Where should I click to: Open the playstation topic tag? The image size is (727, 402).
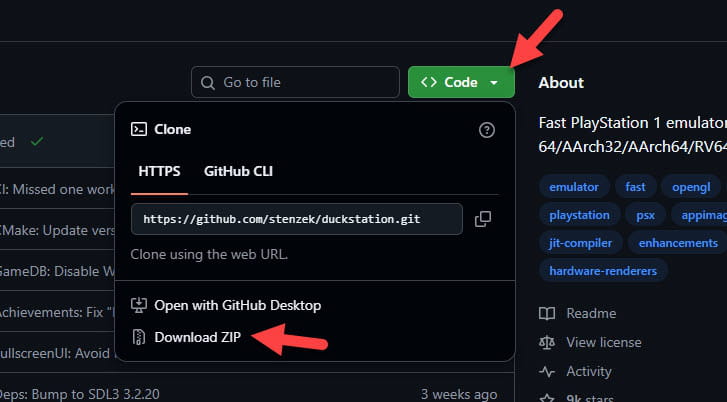579,215
